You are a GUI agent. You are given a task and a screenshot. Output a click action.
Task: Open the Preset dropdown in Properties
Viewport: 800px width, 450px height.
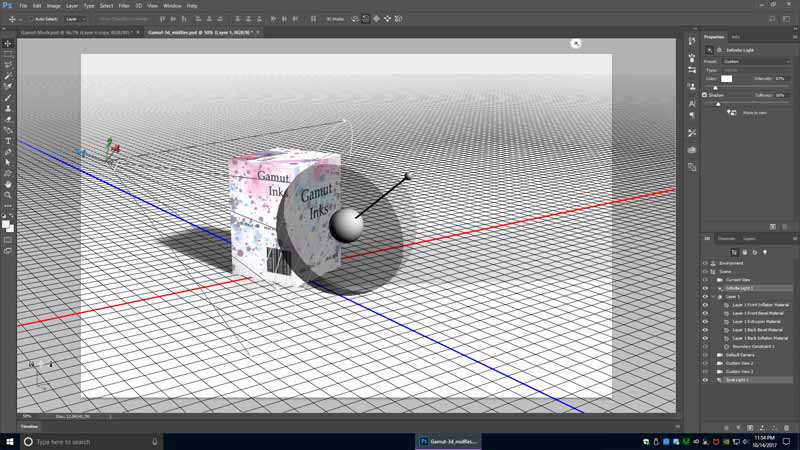point(756,61)
